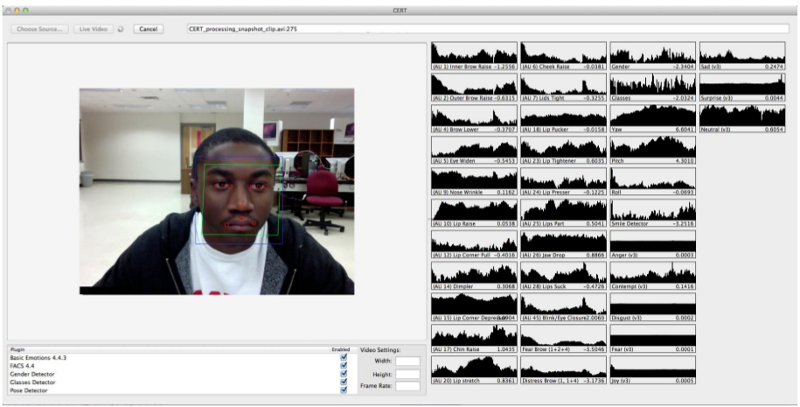The height and width of the screenshot is (407, 800).
Task: Click the Choose Source... button
Action: tap(40, 29)
